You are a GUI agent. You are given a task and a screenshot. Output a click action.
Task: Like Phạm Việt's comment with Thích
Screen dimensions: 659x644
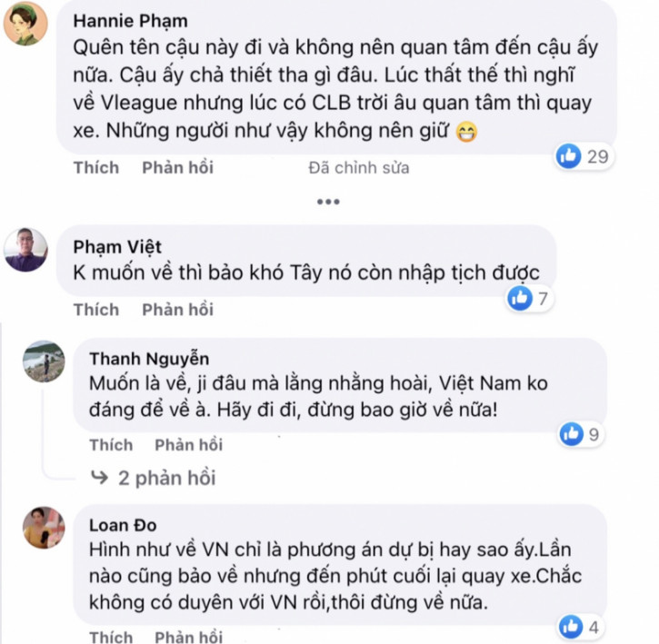click(96, 310)
